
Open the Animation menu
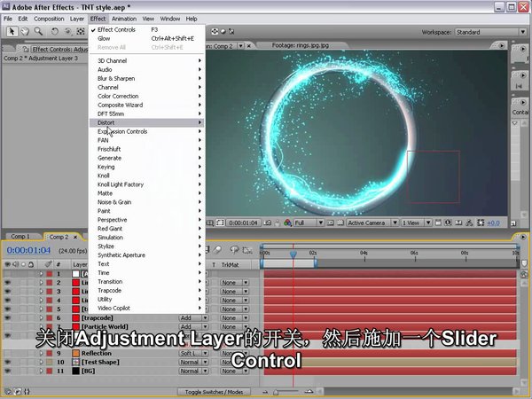point(124,19)
